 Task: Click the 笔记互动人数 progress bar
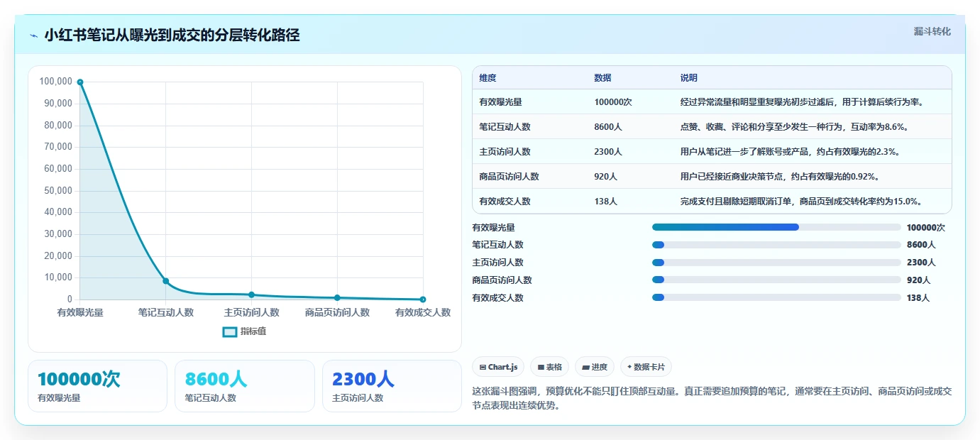click(776, 245)
